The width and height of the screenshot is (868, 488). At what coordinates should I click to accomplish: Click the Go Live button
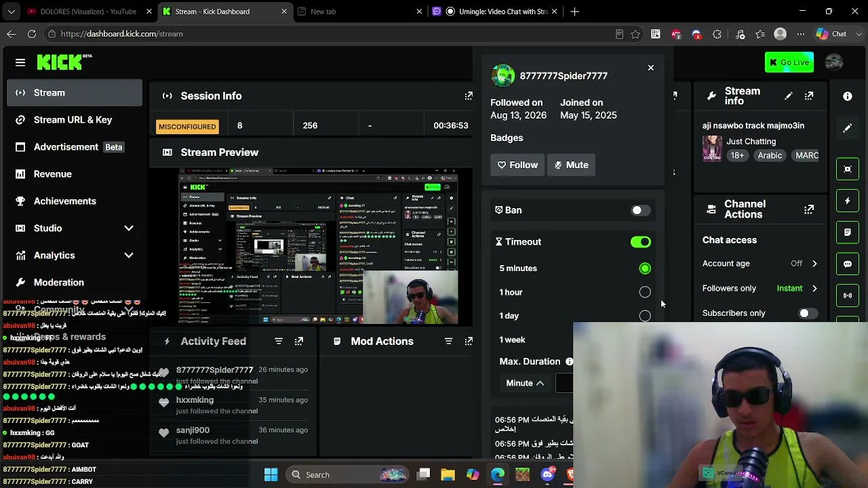tap(789, 62)
